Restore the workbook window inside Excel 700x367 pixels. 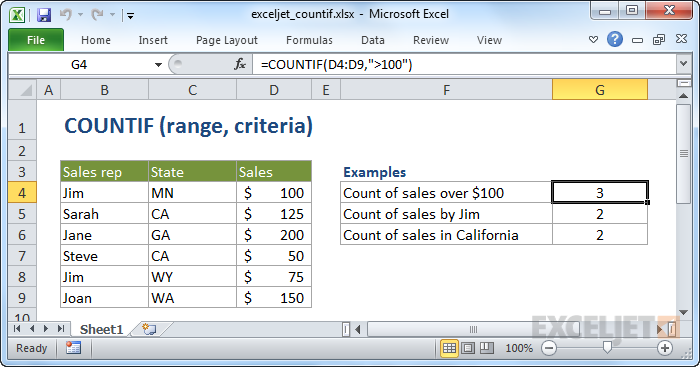(659, 40)
